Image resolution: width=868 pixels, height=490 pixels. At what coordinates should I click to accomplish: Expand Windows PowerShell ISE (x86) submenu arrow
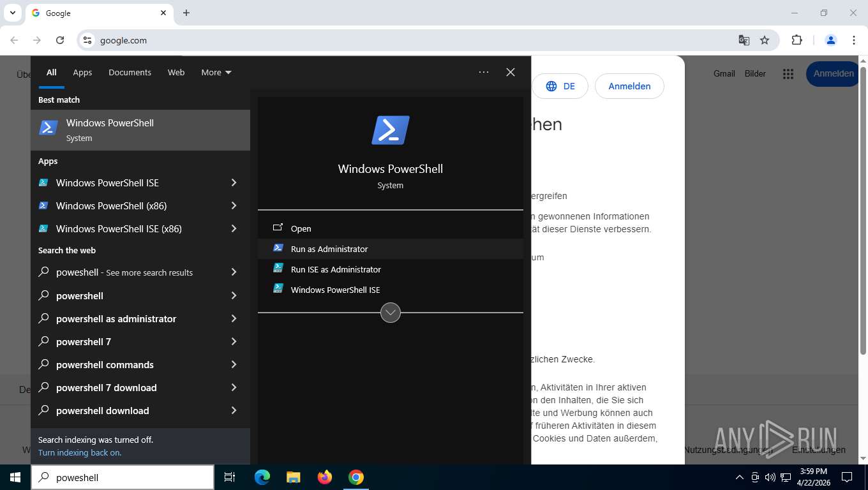(234, 228)
